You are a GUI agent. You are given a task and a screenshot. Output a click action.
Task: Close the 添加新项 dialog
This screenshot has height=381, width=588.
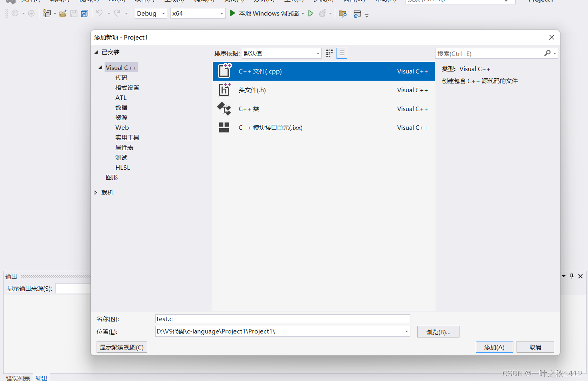(x=552, y=37)
